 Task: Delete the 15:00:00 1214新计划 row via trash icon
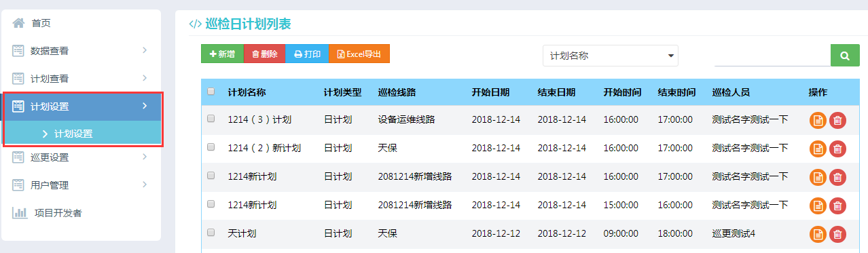837,206
